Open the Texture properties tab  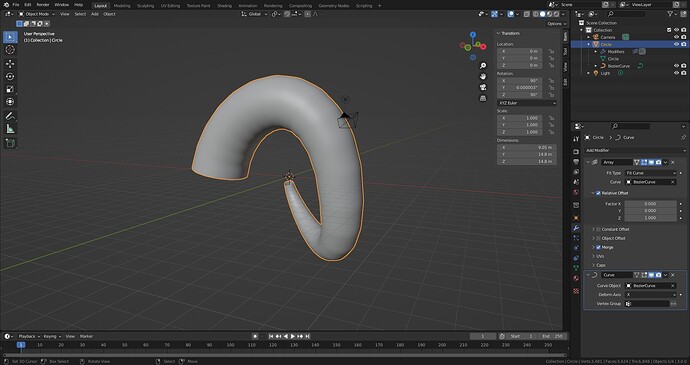point(576,291)
